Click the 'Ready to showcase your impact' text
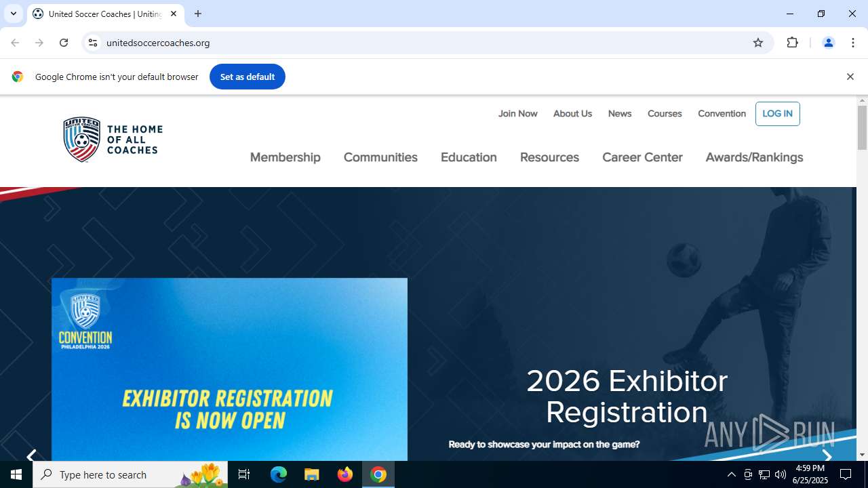Viewport: 868px width, 488px height. (x=544, y=445)
